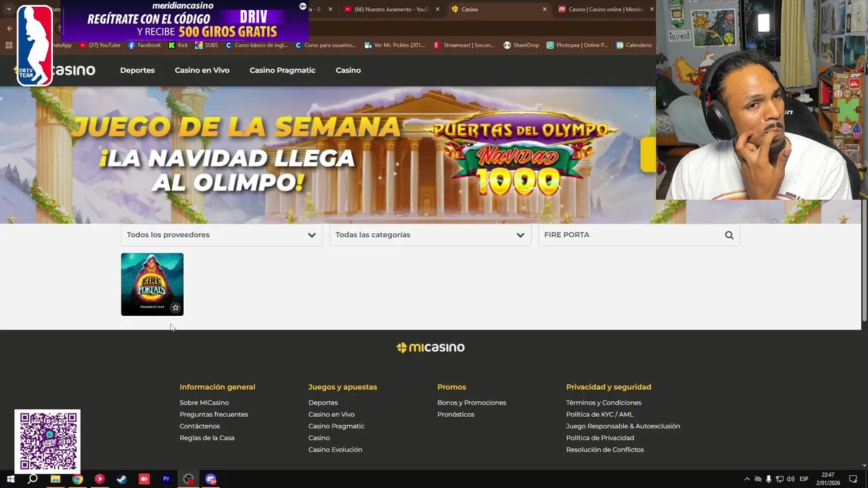Open Política de KYC / AML link
868x488 pixels.
click(599, 414)
